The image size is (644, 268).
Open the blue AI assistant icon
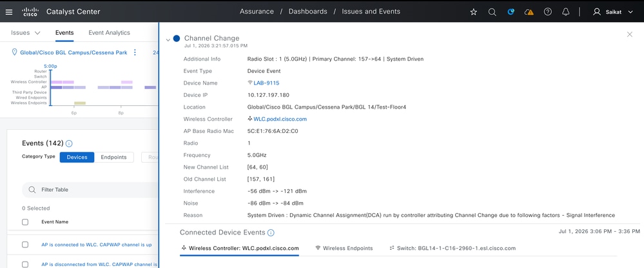coord(511,12)
